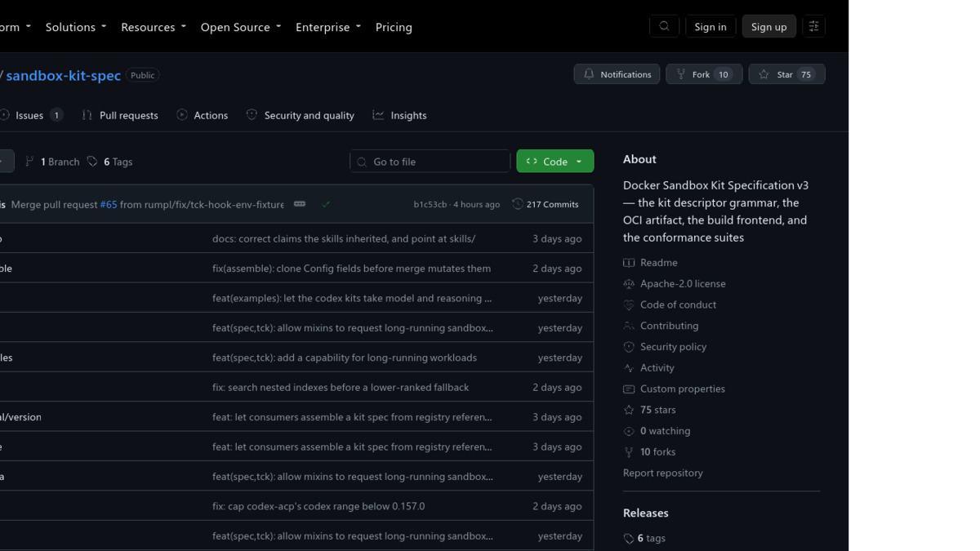980x551 pixels.
Task: Expand the Enterprise menu
Action: (328, 27)
